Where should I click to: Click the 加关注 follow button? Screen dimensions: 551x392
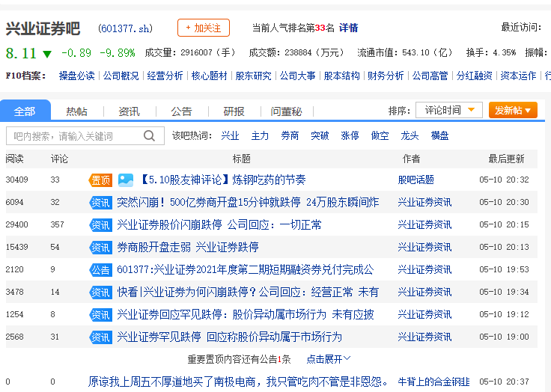click(x=204, y=28)
